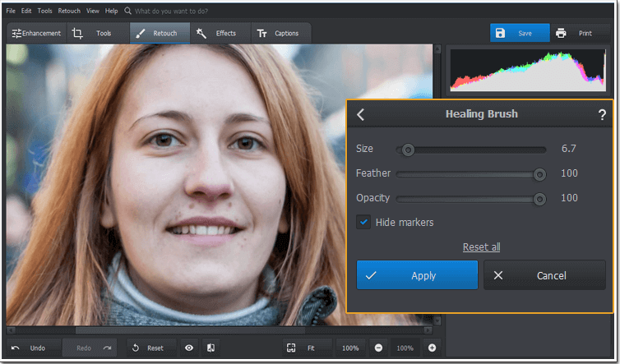Switch to the Effects tab
This screenshot has height=364, width=620.
(220, 33)
